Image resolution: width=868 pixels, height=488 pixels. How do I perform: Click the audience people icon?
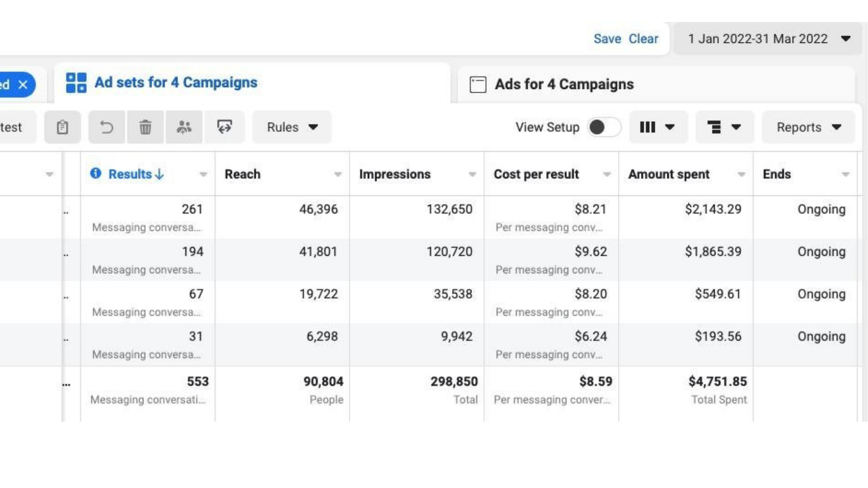tap(184, 127)
